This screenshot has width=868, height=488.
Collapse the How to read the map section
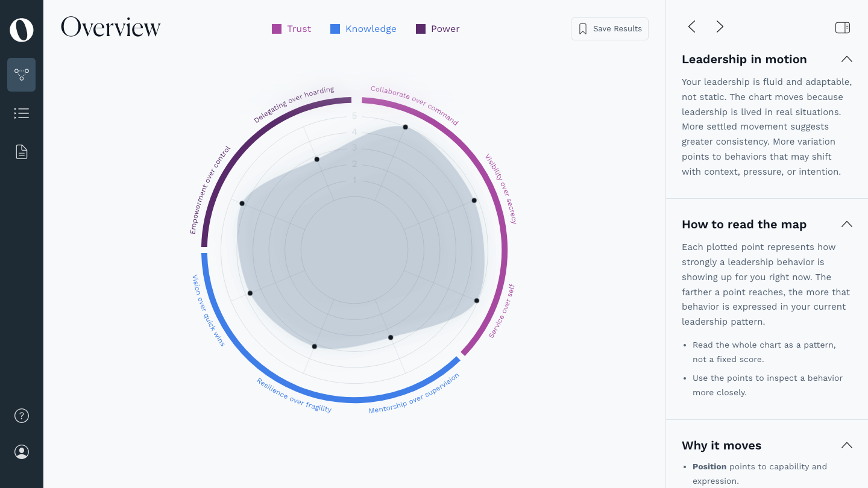pos(846,224)
